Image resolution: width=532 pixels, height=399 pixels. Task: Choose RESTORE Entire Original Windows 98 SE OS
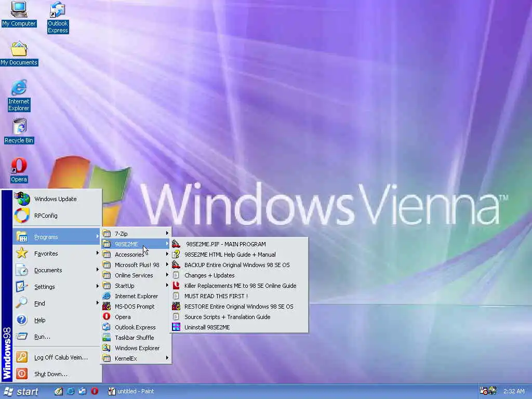click(240, 307)
